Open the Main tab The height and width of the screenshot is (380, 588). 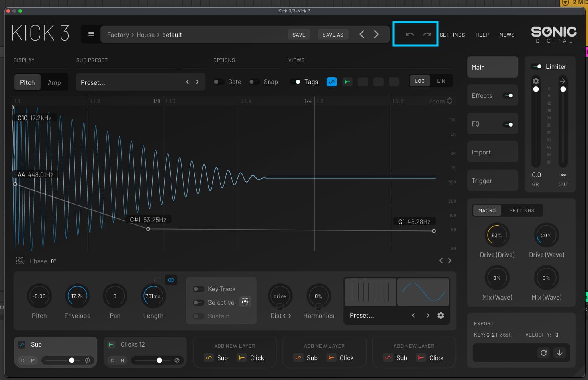point(492,67)
